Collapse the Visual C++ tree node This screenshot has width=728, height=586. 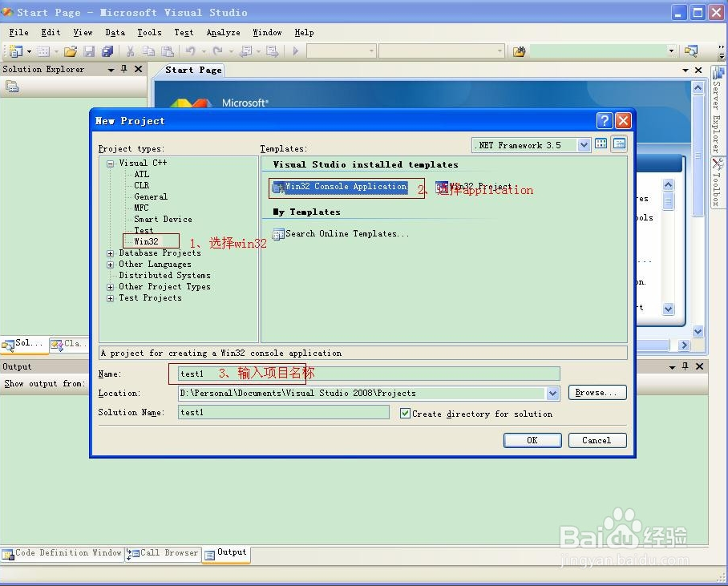(110, 164)
